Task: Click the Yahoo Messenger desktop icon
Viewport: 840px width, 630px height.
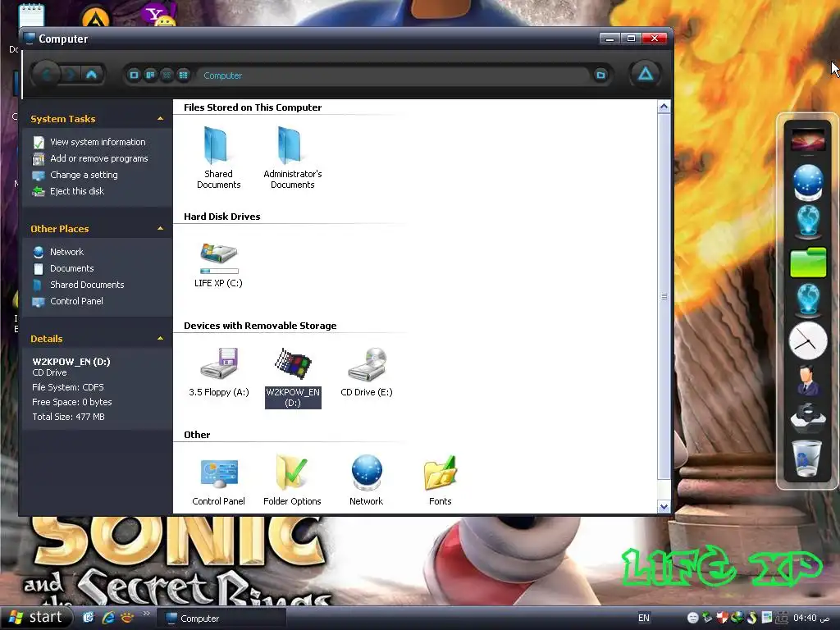Action: pos(159,15)
